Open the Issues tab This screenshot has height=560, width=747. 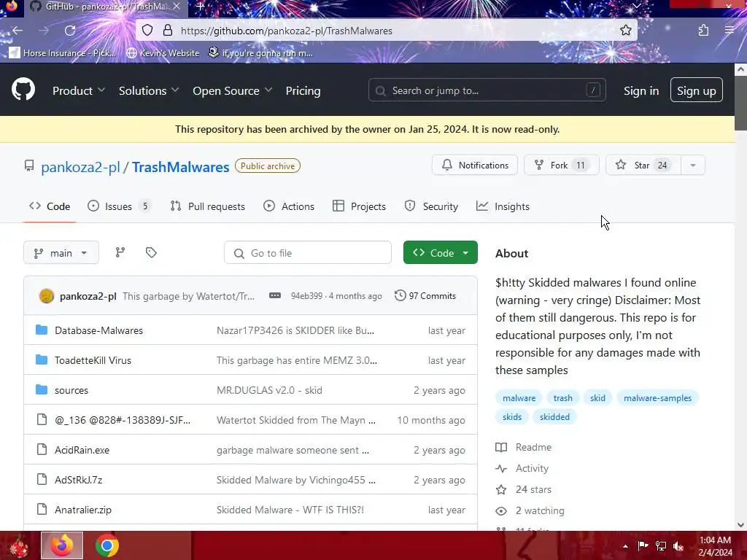click(x=119, y=206)
